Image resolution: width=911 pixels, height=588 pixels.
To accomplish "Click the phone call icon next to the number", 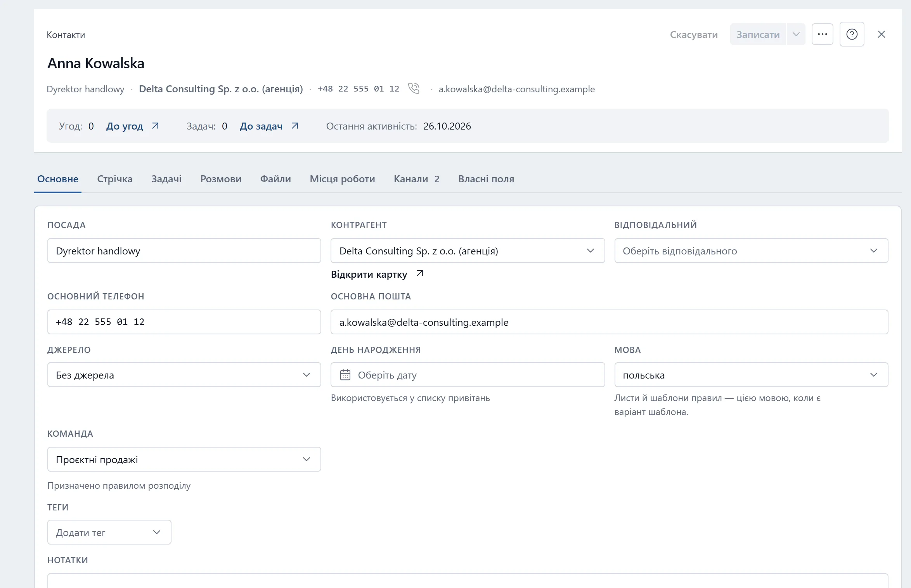I will [414, 88].
